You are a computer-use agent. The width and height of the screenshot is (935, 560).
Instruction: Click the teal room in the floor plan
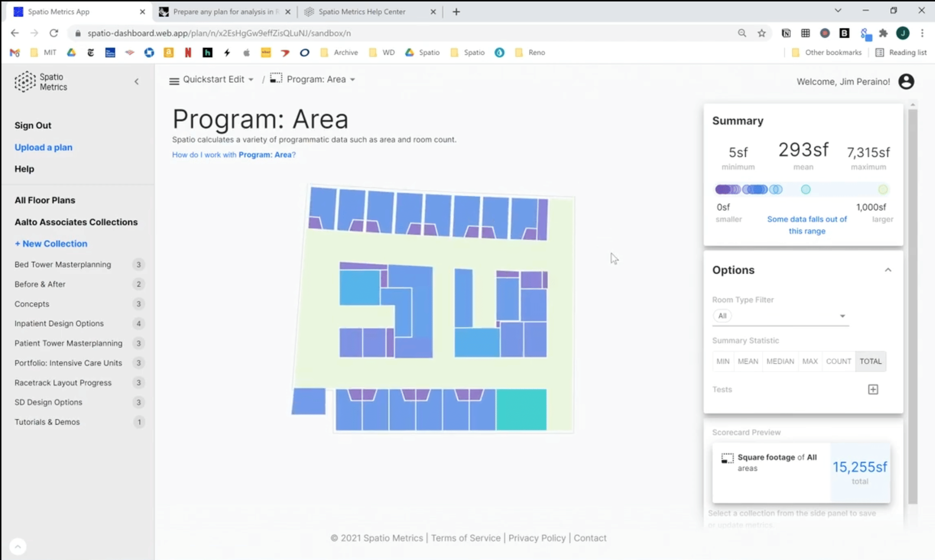pyautogui.click(x=521, y=409)
